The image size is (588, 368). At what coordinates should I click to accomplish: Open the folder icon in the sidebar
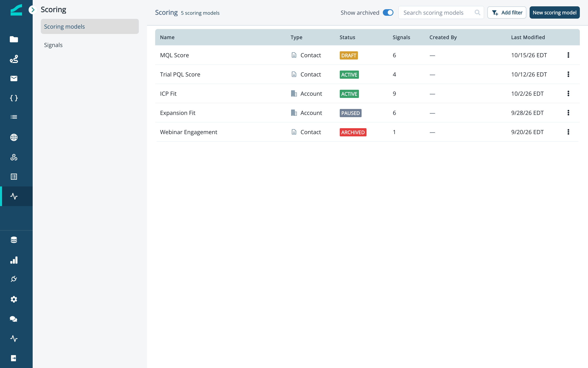(x=14, y=39)
